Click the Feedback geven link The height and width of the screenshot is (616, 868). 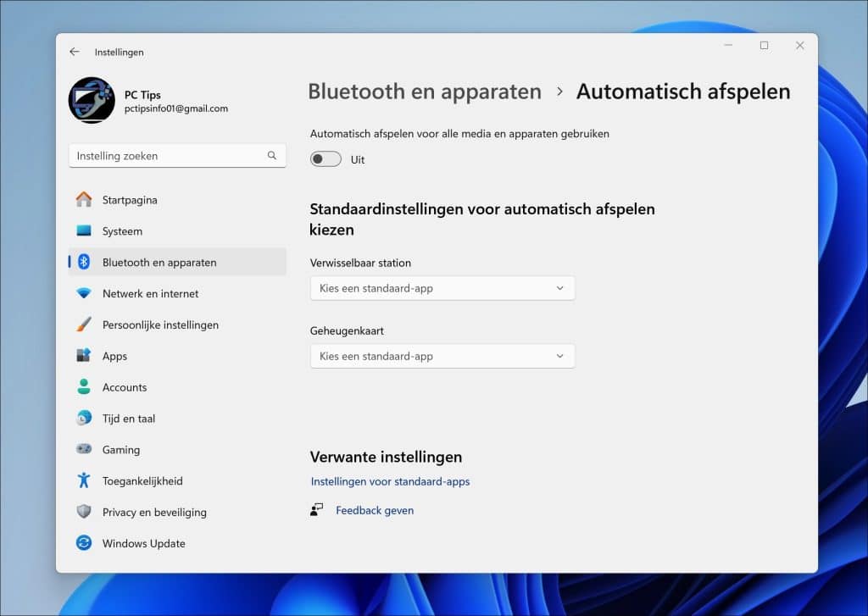coord(375,510)
